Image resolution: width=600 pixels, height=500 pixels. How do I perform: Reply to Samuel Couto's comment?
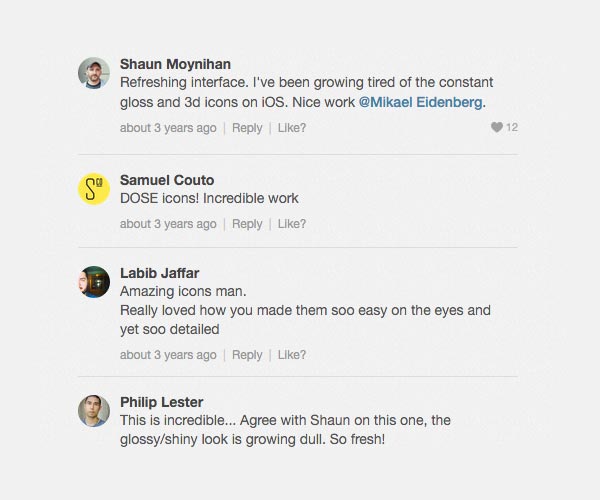point(247,224)
